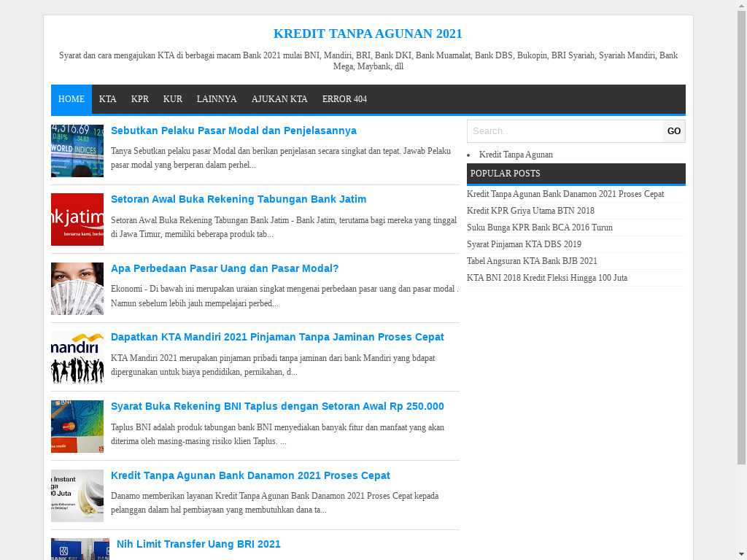Open the AJUKAN KTA menu item

279,99
